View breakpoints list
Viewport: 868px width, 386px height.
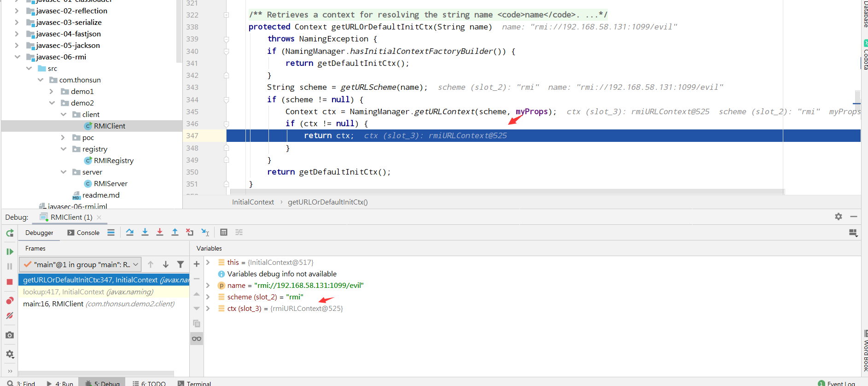(x=10, y=301)
